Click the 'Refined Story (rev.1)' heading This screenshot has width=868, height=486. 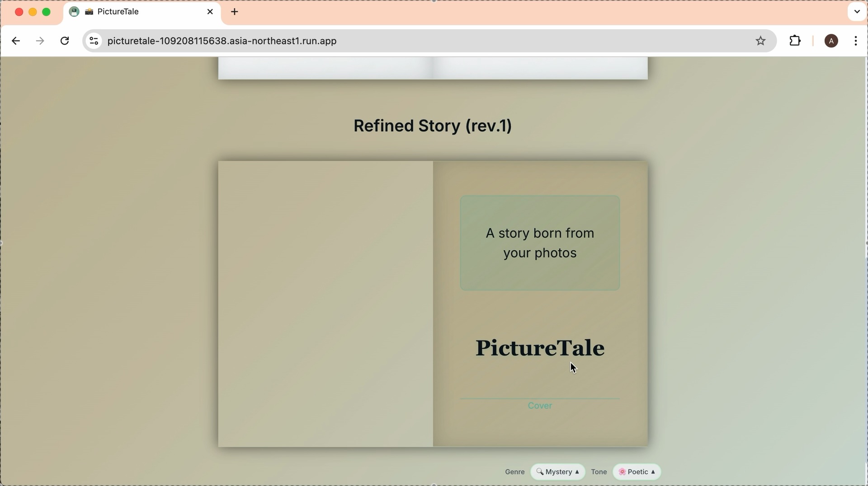[433, 126]
